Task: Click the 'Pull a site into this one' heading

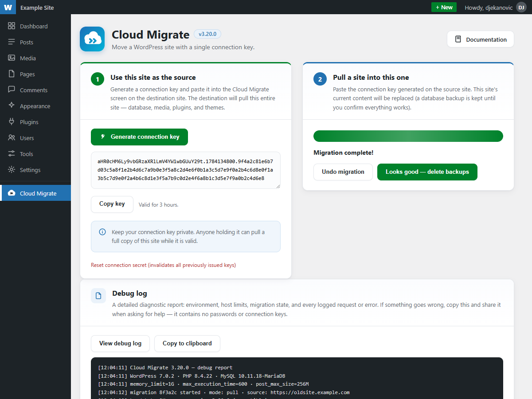Action: click(371, 78)
